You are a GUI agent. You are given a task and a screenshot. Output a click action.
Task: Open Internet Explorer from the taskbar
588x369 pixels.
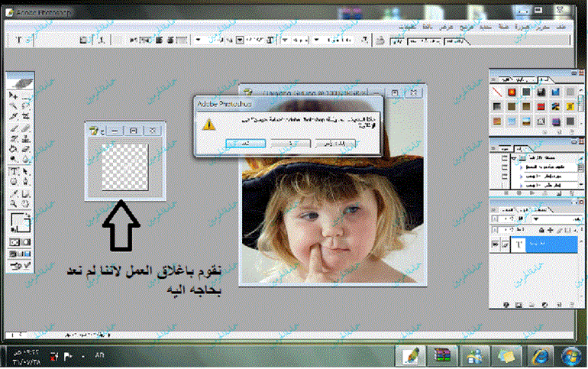(539, 356)
